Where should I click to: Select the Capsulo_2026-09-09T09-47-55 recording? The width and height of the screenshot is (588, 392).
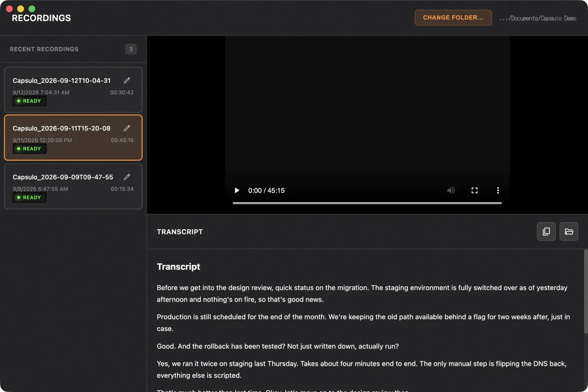point(73,186)
